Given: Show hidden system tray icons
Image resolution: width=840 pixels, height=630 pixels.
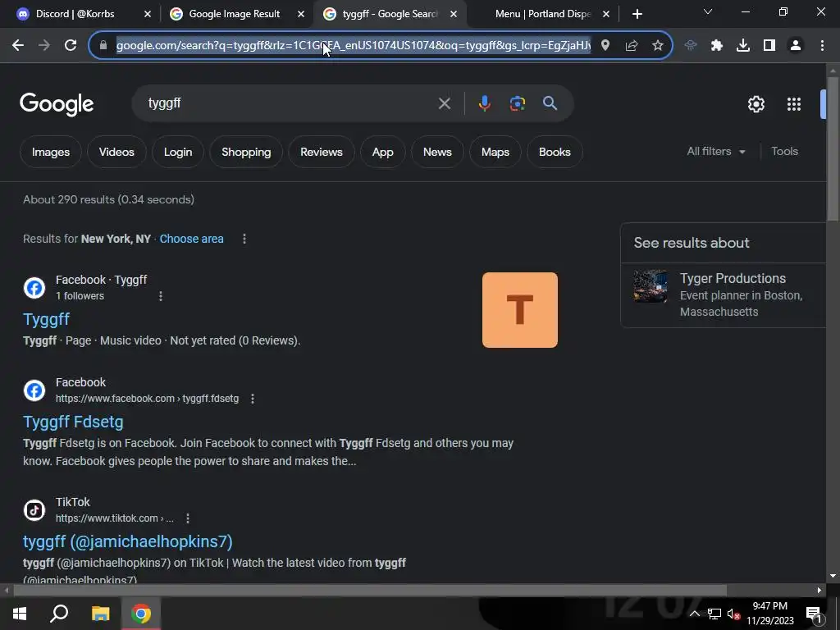Looking at the screenshot, I should 694,614.
